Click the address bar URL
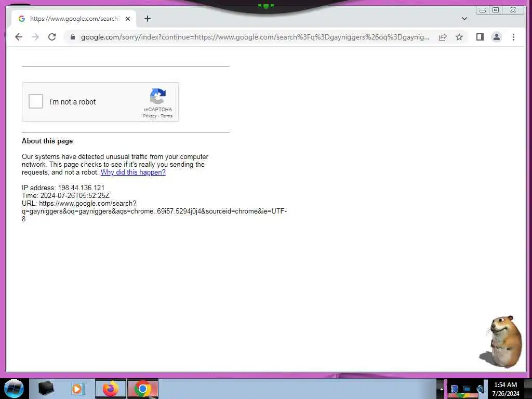Viewport: 532px width, 399px height. pos(255,37)
